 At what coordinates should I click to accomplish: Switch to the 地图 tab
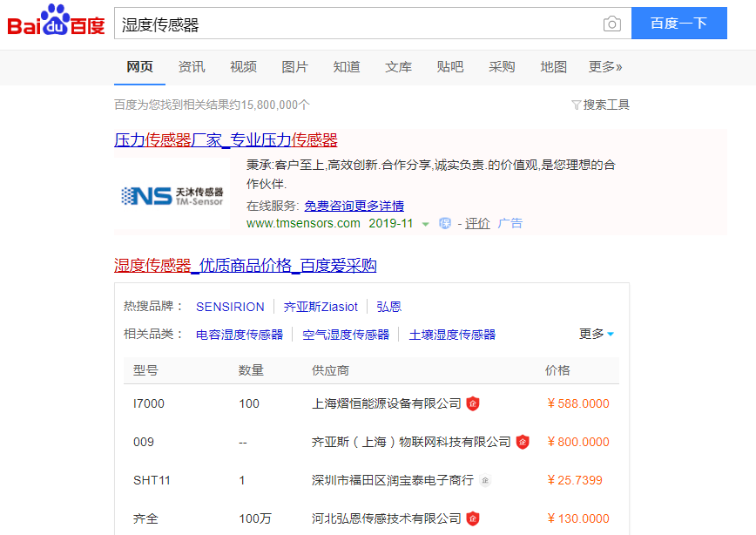[553, 66]
